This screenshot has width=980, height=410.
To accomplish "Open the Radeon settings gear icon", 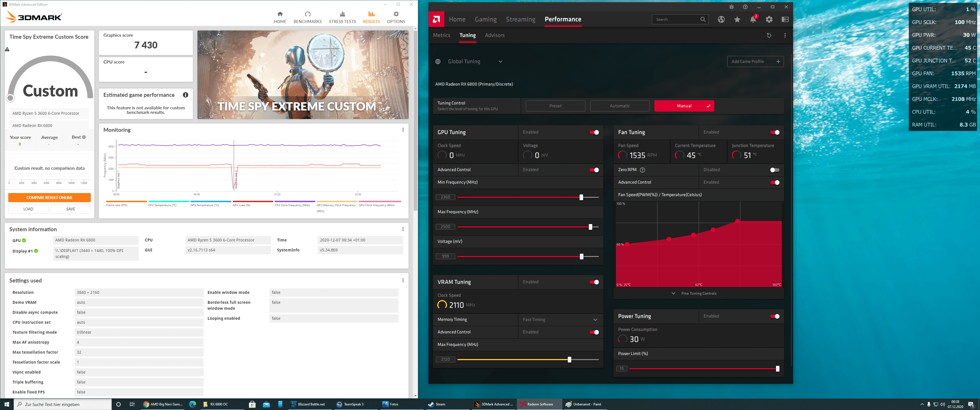I will [769, 19].
